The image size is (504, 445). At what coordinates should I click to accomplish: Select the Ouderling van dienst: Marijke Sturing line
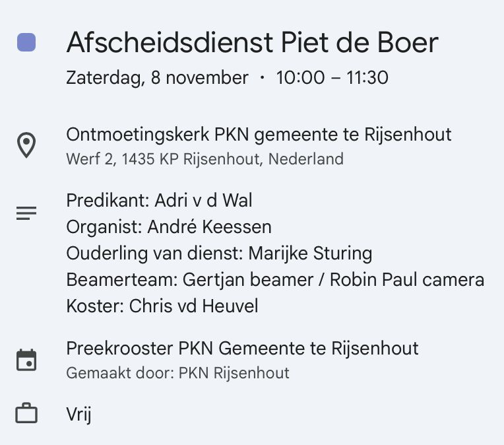(219, 254)
